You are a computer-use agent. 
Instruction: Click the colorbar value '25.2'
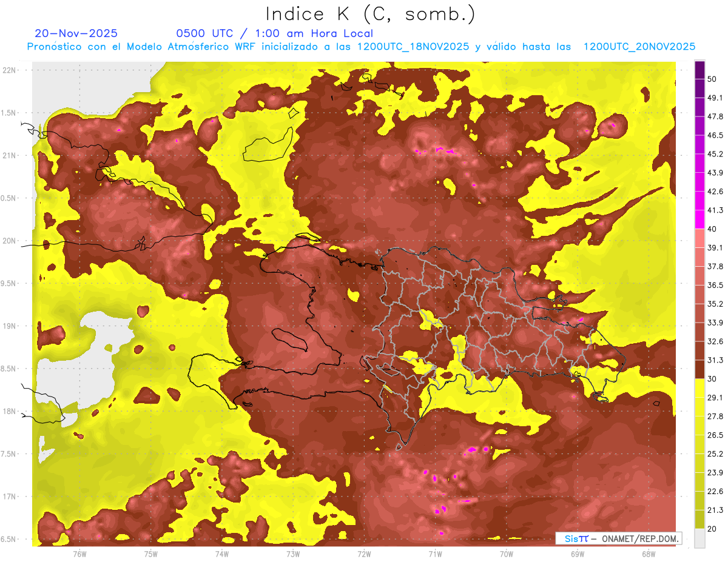[x=715, y=454]
